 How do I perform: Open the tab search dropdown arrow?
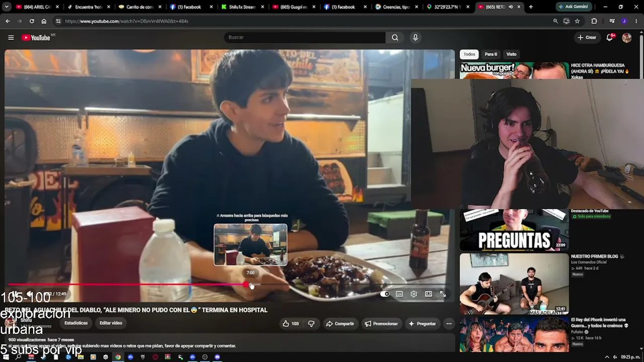coord(7,7)
